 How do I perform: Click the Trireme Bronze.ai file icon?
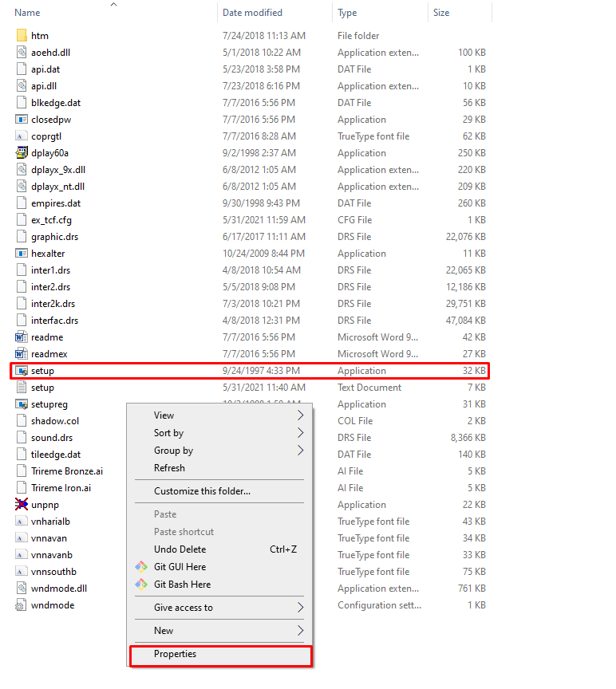tap(22, 471)
